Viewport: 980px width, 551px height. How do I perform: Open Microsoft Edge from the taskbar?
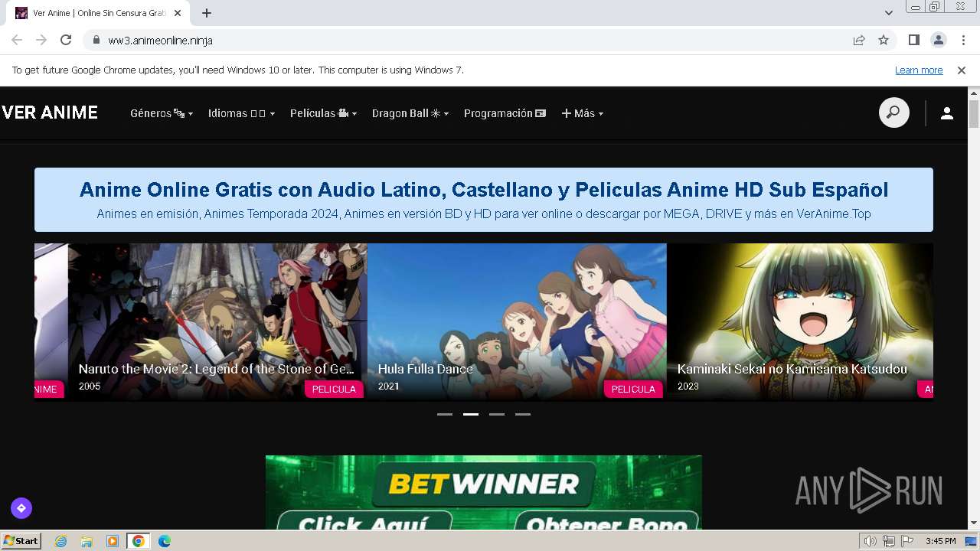[x=165, y=541]
